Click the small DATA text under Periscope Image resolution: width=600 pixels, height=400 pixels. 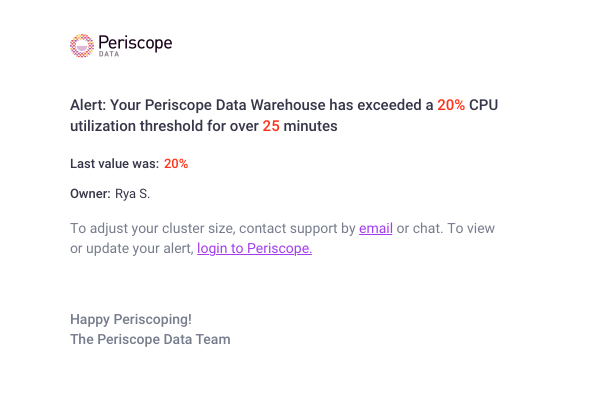point(109,54)
